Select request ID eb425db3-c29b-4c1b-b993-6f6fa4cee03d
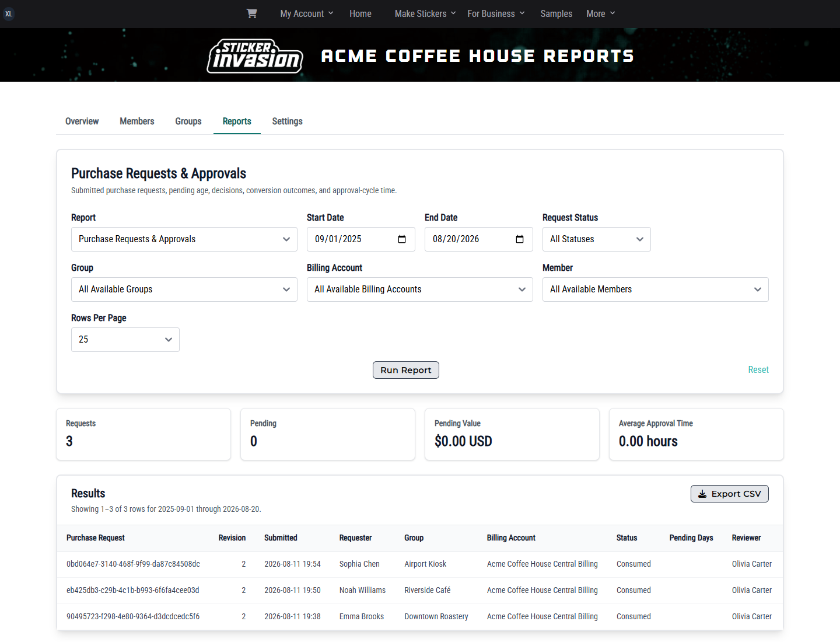The height and width of the screenshot is (642, 840). pyautogui.click(x=133, y=591)
